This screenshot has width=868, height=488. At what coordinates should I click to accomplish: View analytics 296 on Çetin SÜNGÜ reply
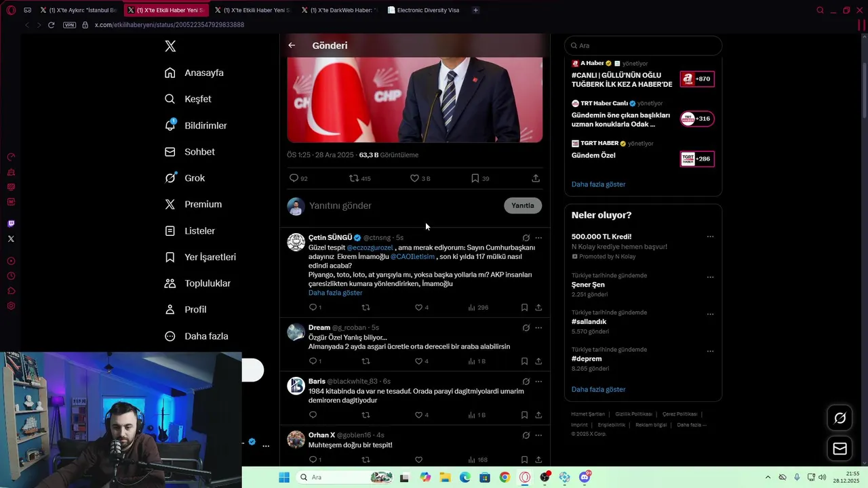coord(478,308)
